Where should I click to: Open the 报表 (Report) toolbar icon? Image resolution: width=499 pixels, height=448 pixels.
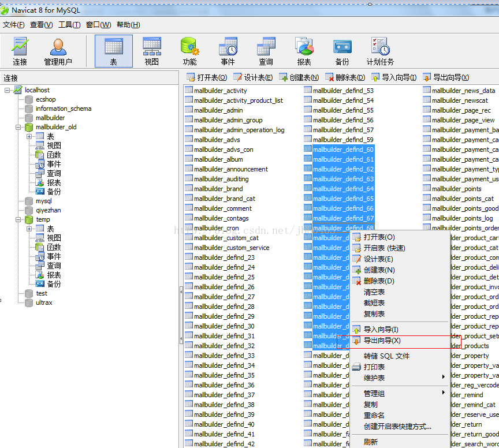304,51
